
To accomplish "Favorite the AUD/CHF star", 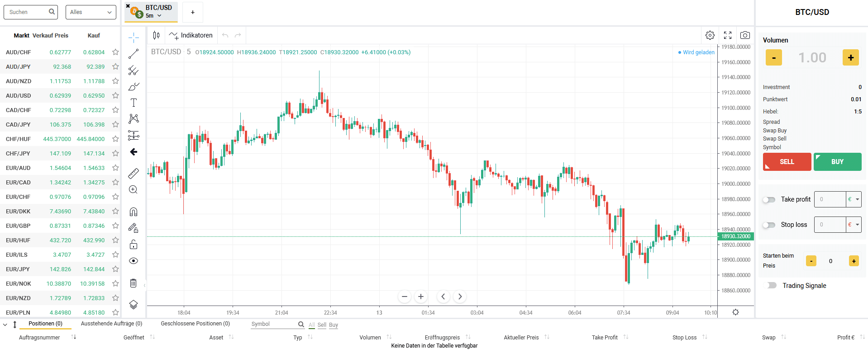I will [x=115, y=52].
